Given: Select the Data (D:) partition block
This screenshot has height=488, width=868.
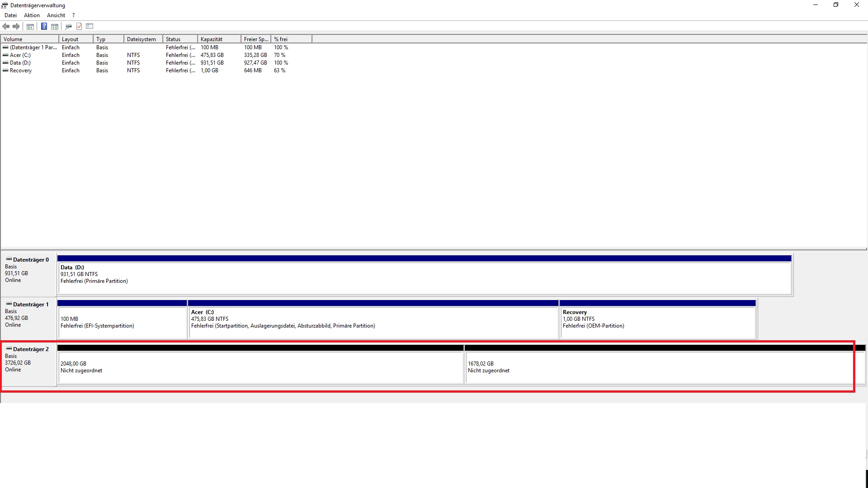Looking at the screenshot, I should tap(424, 278).
